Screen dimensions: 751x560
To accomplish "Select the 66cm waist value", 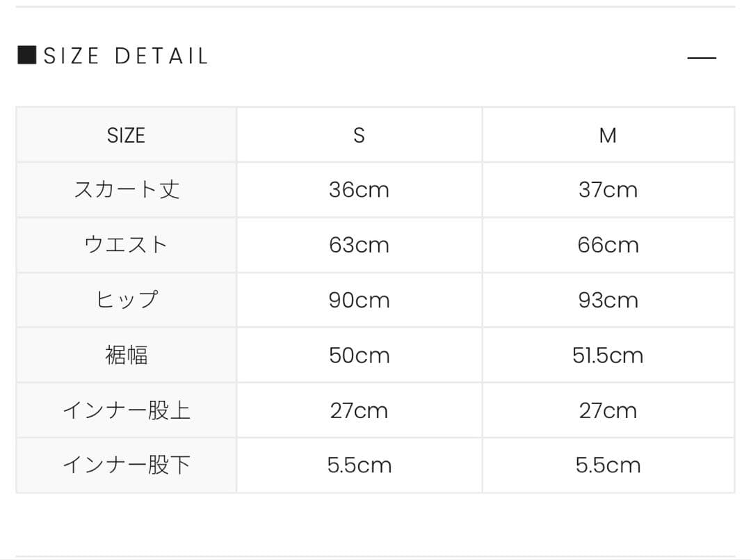I will (608, 245).
